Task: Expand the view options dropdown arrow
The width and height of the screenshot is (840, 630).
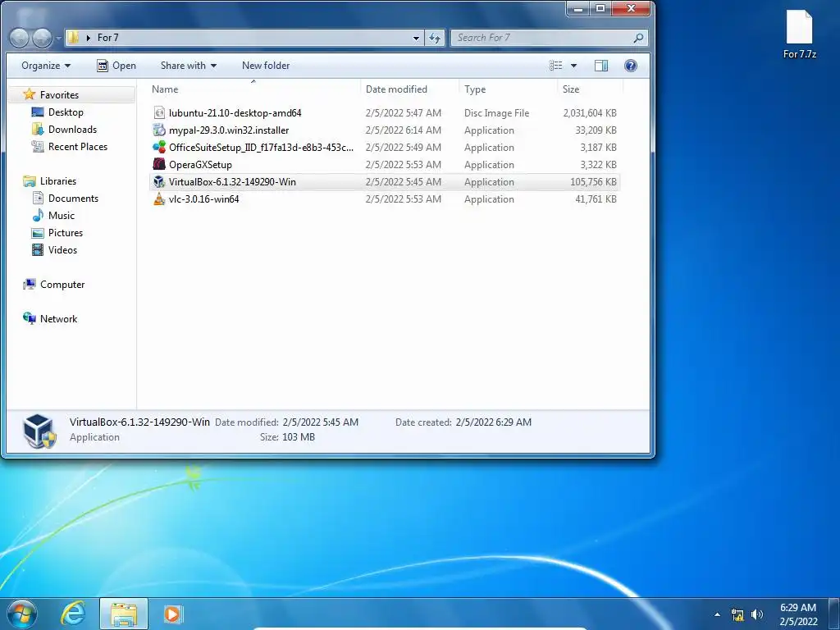Action: (573, 66)
